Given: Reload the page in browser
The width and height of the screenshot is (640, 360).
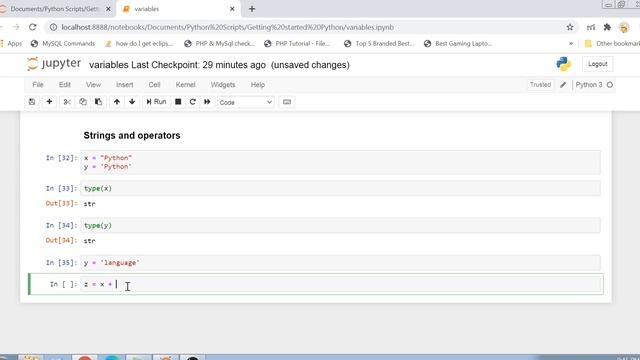Looking at the screenshot, I should tap(33, 27).
